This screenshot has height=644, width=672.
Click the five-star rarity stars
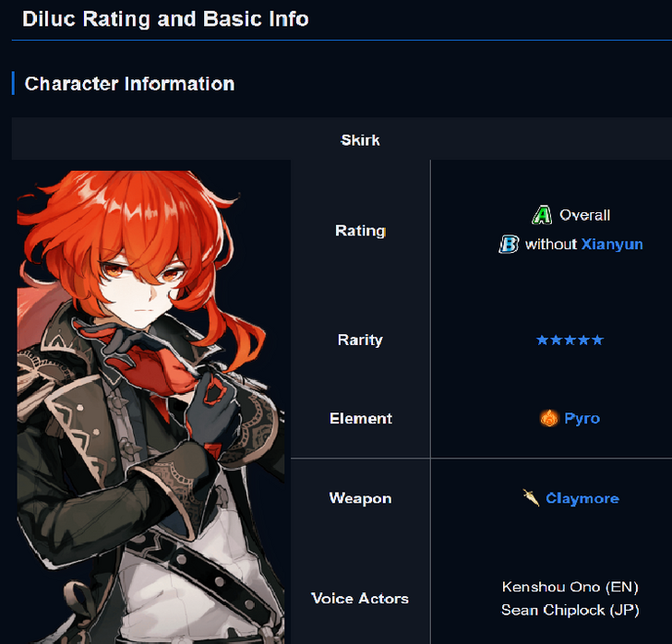click(570, 340)
